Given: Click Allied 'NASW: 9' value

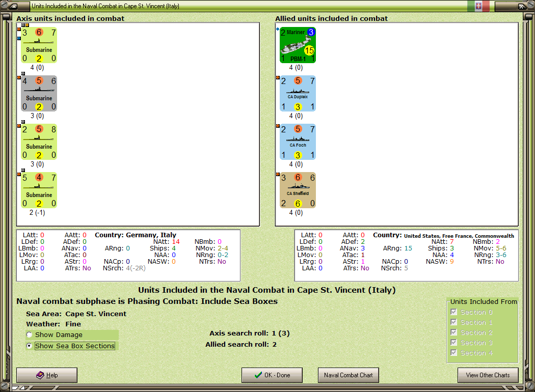Looking at the screenshot, I should pyautogui.click(x=452, y=262).
